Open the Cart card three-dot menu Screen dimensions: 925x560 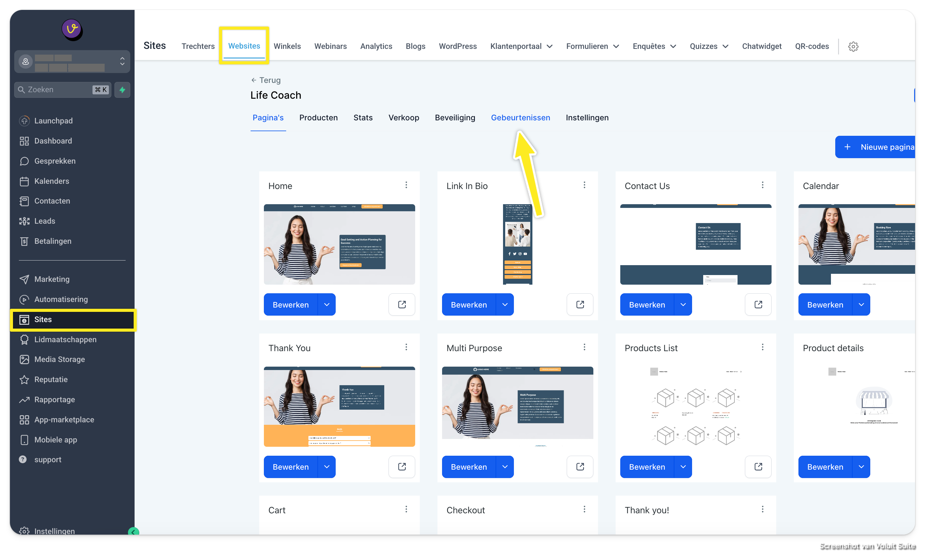coord(406,509)
